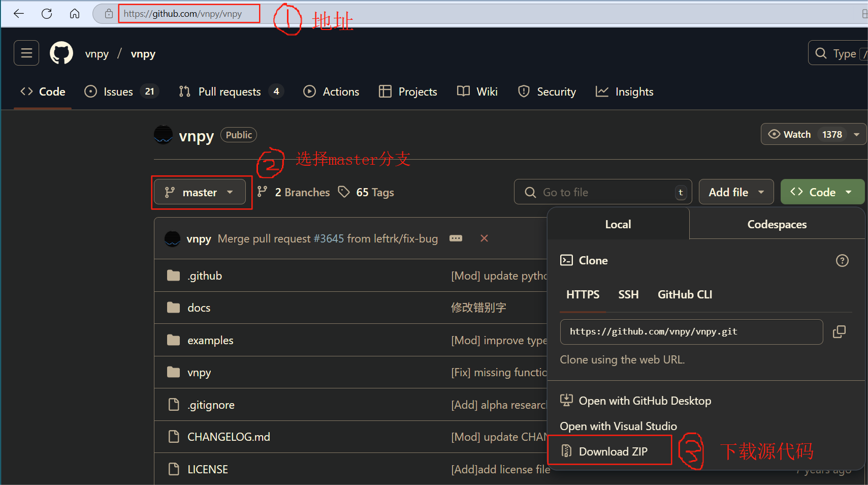Open the search box magnifier at top
The image size is (868, 485).
click(821, 53)
